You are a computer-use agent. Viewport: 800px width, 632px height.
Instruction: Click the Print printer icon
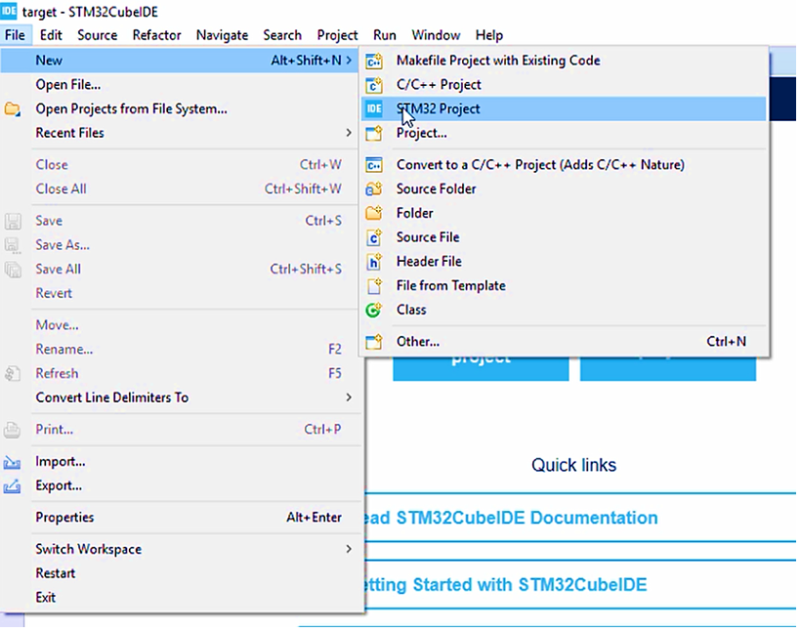pos(12,429)
